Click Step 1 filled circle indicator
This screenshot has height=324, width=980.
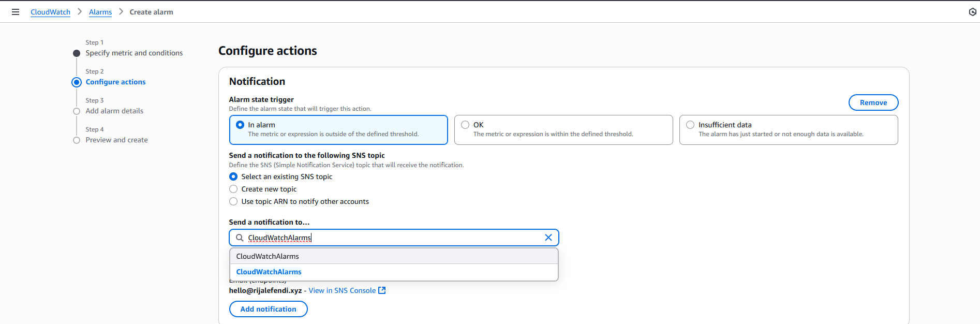77,53
